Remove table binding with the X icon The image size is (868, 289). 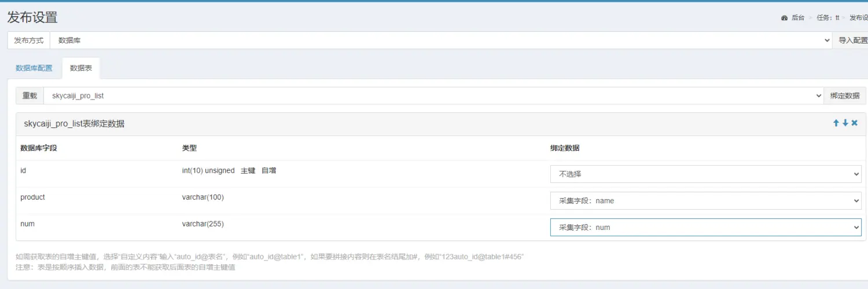click(x=854, y=123)
